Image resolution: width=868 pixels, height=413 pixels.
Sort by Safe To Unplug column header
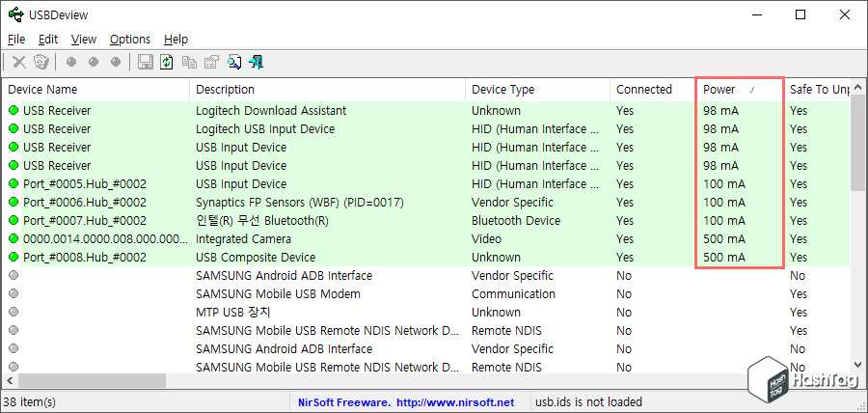coord(817,89)
